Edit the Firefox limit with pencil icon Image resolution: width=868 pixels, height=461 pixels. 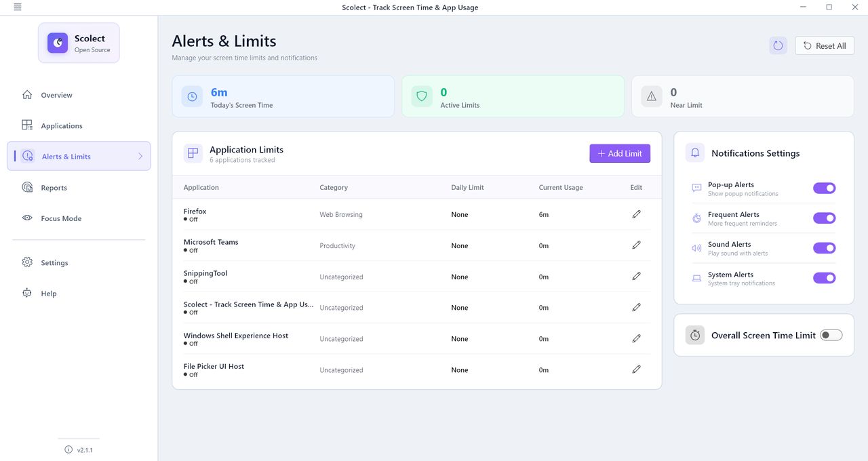636,214
